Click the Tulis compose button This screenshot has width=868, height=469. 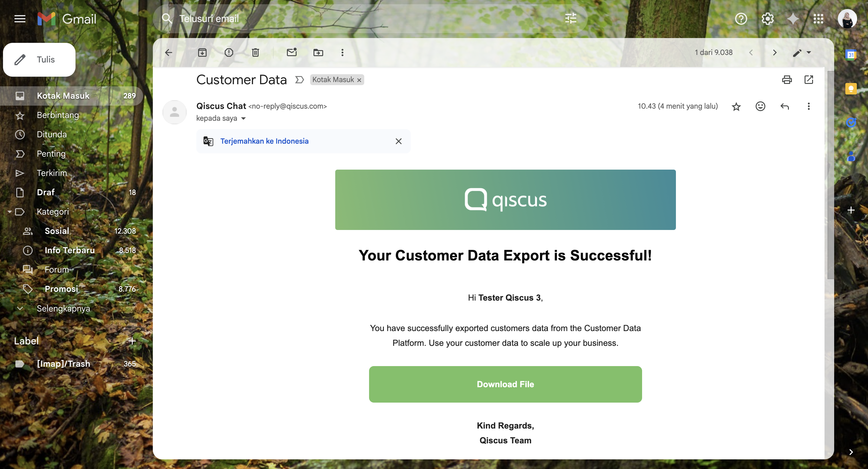(x=39, y=59)
